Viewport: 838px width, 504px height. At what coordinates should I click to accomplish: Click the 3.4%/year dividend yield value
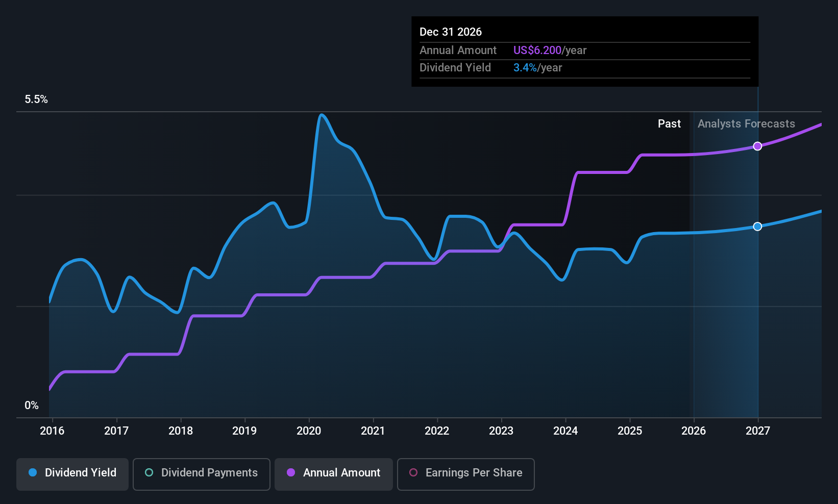coord(538,67)
